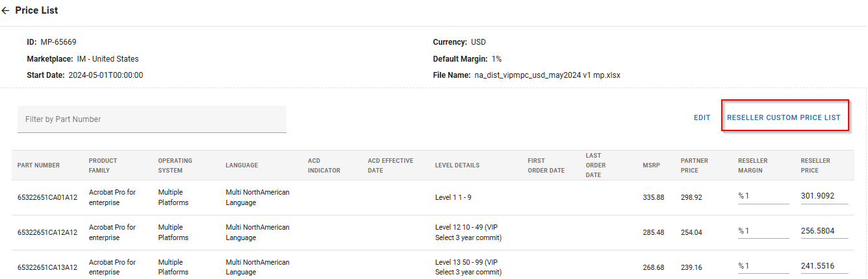
Task: Click the Level Details column header
Action: [457, 165]
